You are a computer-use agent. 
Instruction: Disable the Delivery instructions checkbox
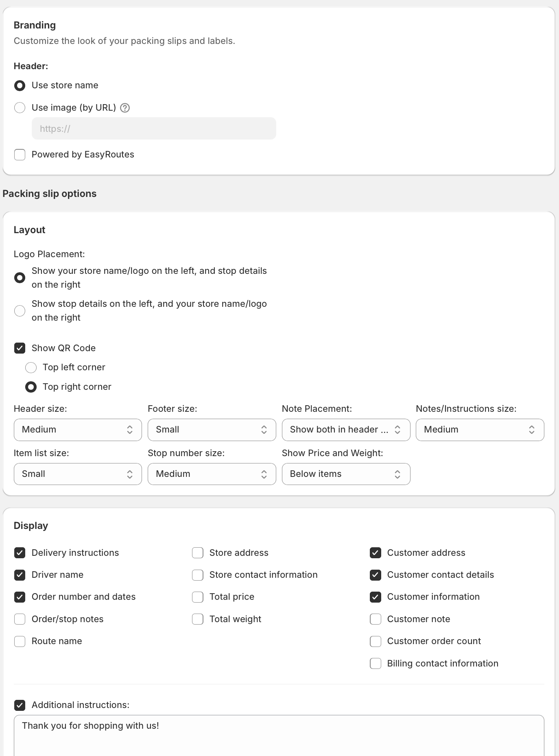[x=20, y=553]
